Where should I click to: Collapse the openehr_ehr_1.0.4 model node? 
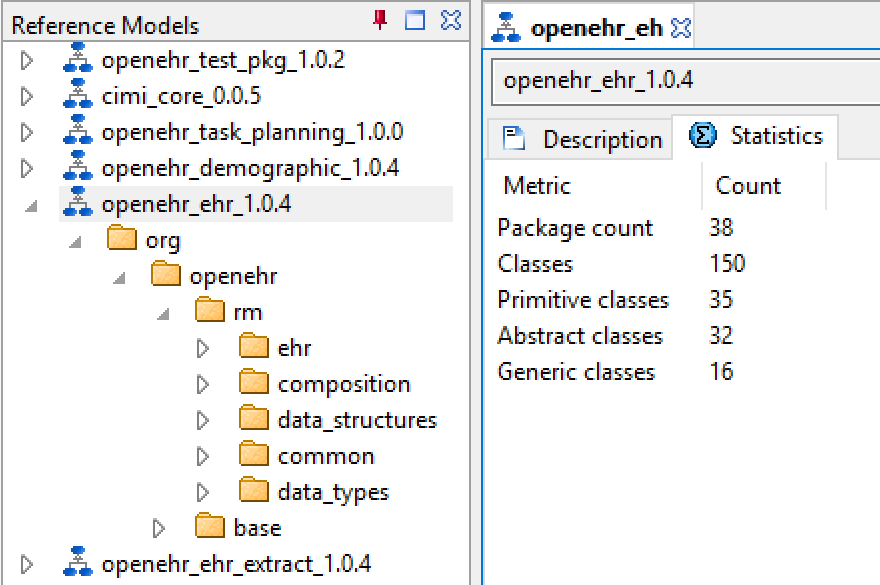[31, 207]
